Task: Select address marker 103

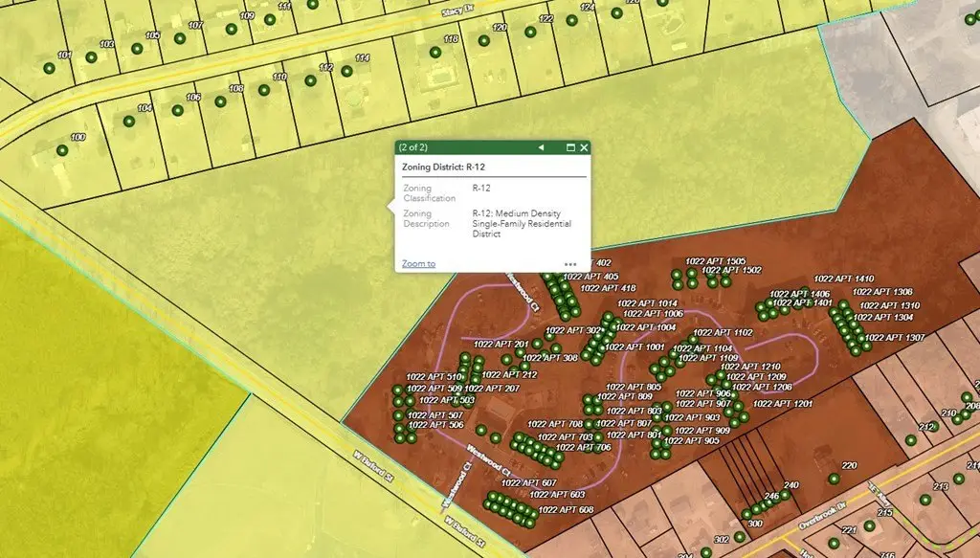Action: pos(92,57)
